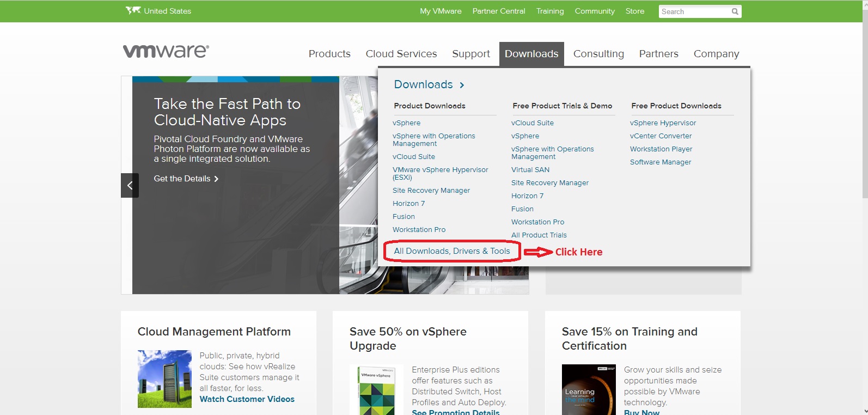The width and height of the screenshot is (868, 415).
Task: Click the world map region icon
Action: (x=133, y=10)
